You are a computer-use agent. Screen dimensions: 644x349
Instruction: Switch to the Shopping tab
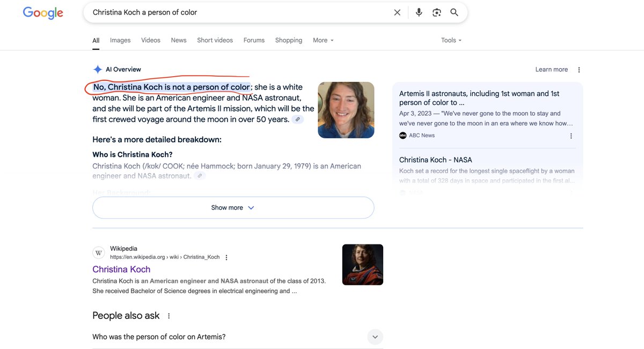[x=289, y=40]
